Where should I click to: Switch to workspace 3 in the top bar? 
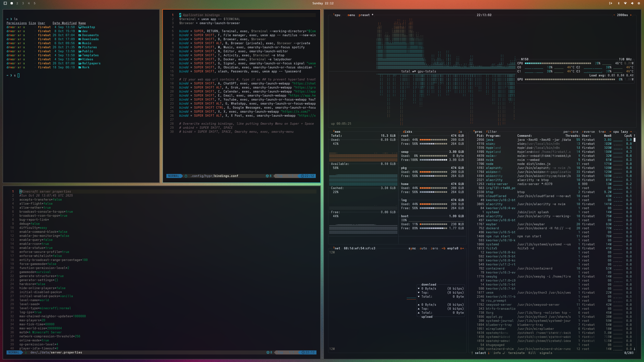click(x=23, y=3)
